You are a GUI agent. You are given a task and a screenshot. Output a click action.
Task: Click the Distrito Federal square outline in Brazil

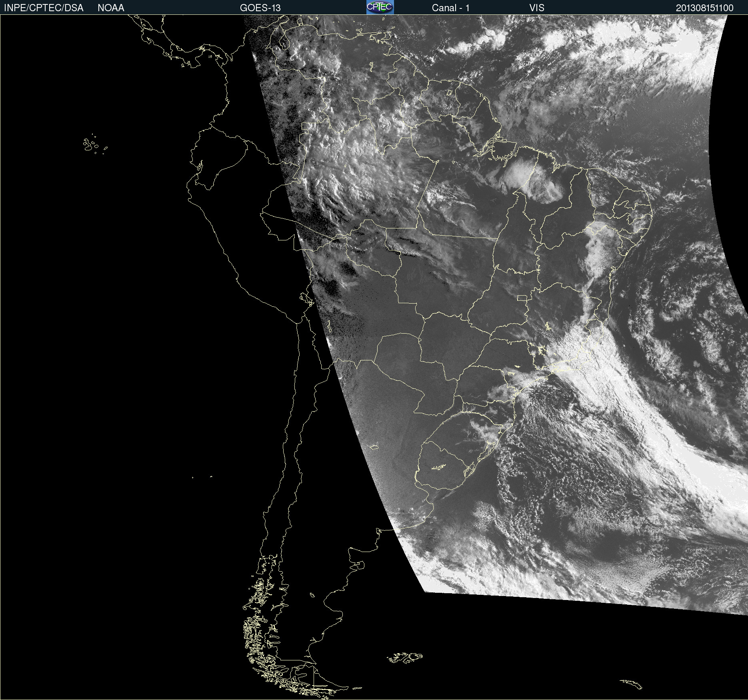point(522,298)
